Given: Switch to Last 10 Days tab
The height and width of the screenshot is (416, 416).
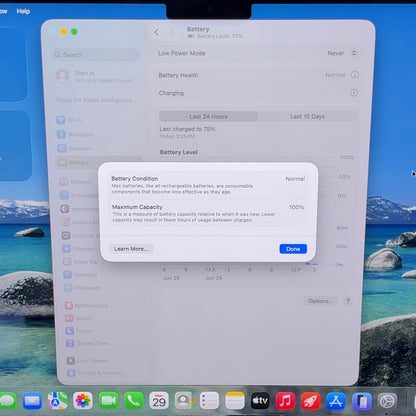Looking at the screenshot, I should pyautogui.click(x=307, y=116).
